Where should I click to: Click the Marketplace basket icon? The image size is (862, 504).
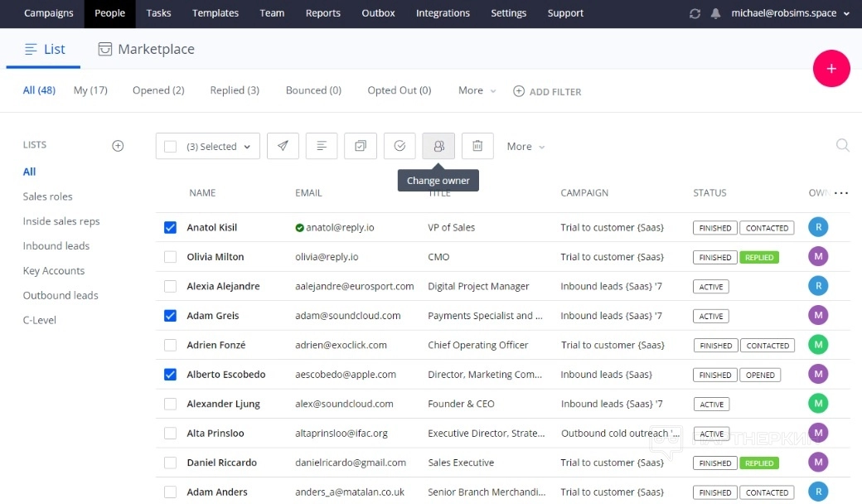(104, 50)
